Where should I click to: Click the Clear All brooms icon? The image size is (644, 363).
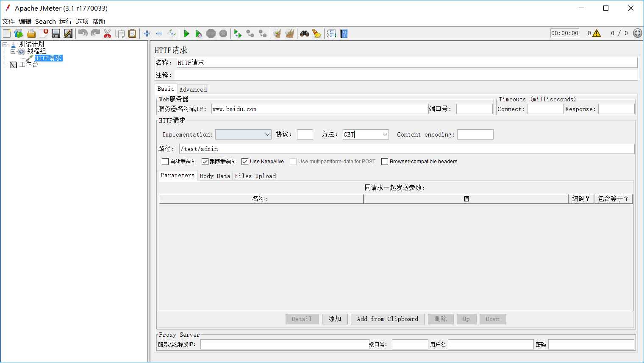289,34
